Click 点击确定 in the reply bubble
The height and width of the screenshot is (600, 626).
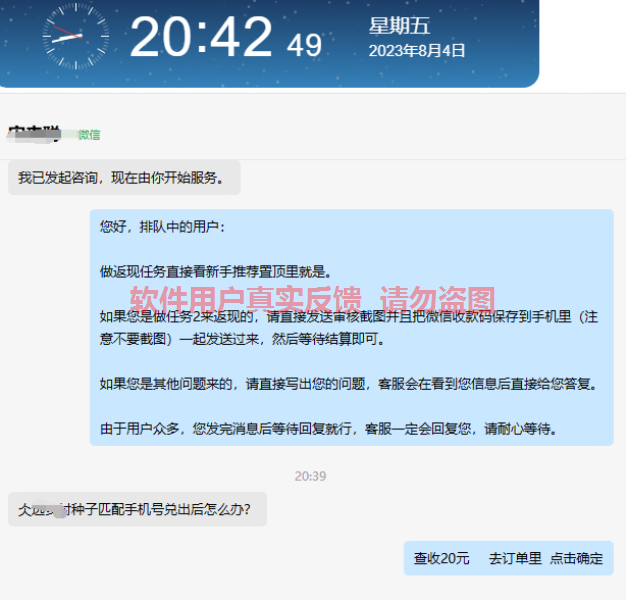coord(576,558)
